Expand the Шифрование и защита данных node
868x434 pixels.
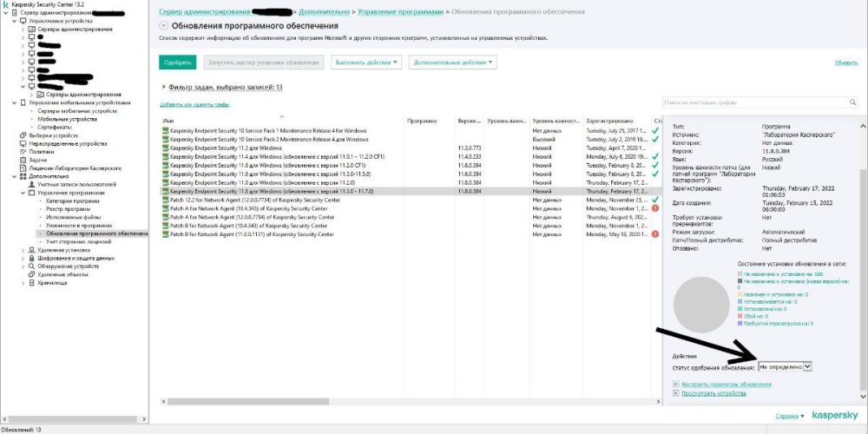click(23, 258)
